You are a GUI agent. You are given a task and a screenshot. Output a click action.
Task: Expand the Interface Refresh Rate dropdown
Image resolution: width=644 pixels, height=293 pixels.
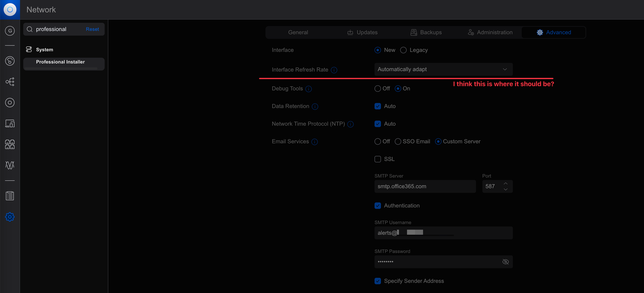tap(443, 70)
